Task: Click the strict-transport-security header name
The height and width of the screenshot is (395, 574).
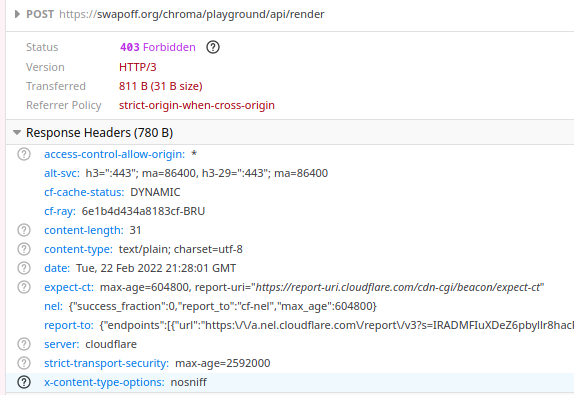Action: [107, 364]
